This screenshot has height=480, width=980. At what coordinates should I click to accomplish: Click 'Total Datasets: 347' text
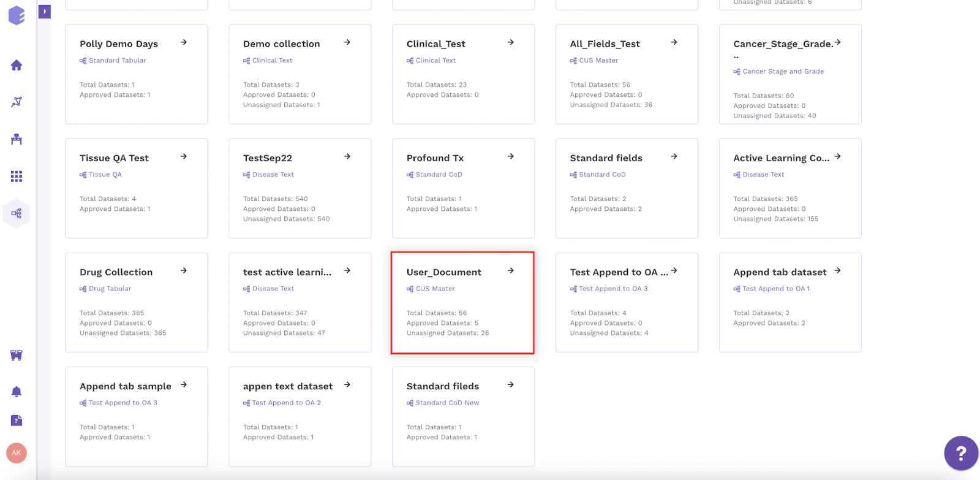point(275,313)
